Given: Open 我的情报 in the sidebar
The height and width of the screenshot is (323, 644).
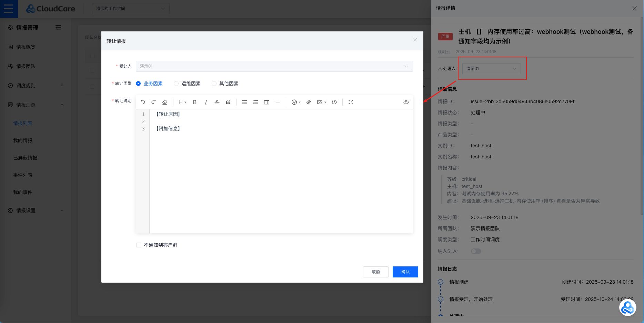Looking at the screenshot, I should tap(23, 140).
